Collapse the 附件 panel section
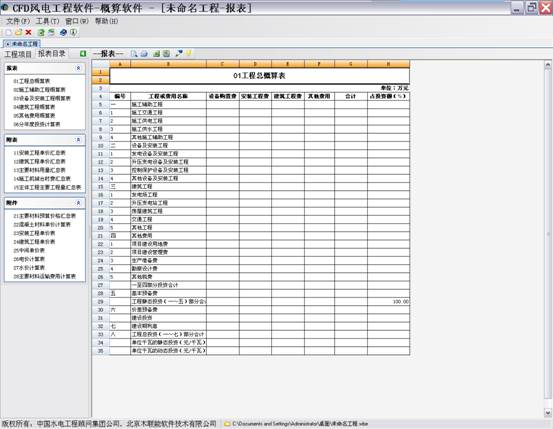This screenshot has height=429, width=553. pos(78,203)
